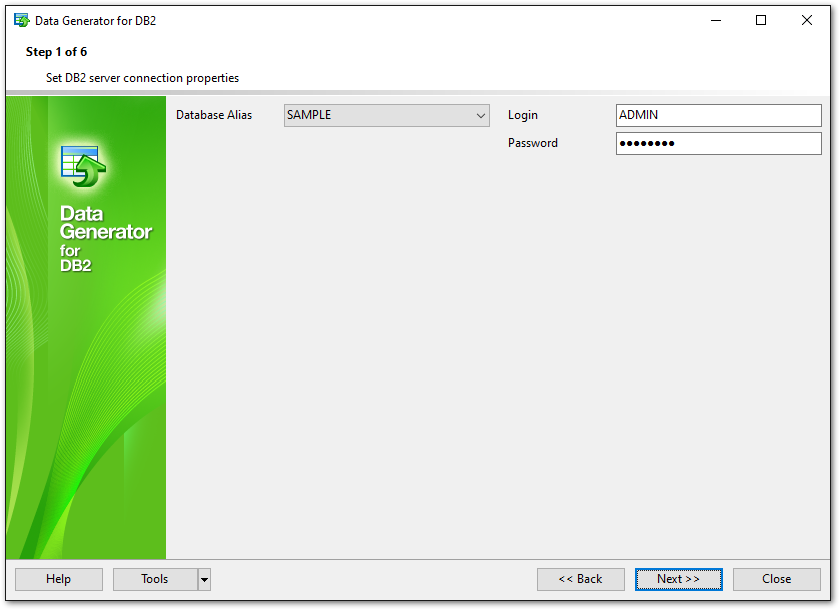The height and width of the screenshot is (610, 840).
Task: Maximize the Data Generator window
Action: 761,20
